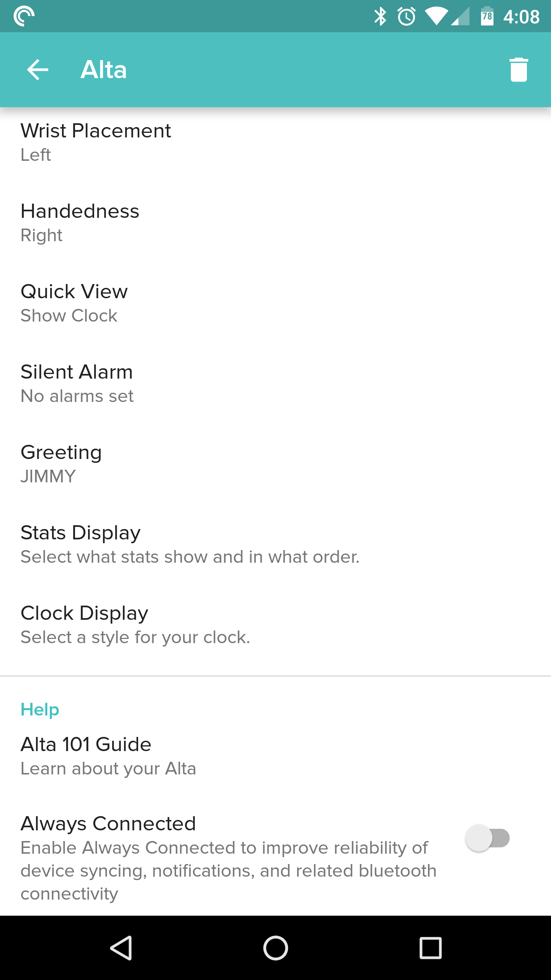
Task: Open Quick View option
Action: (x=74, y=303)
